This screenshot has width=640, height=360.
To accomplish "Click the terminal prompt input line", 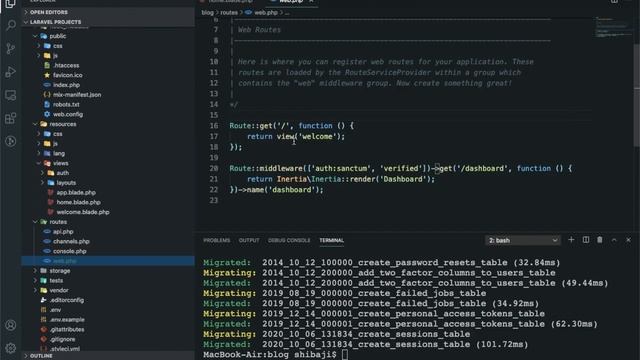I will pos(345,355).
